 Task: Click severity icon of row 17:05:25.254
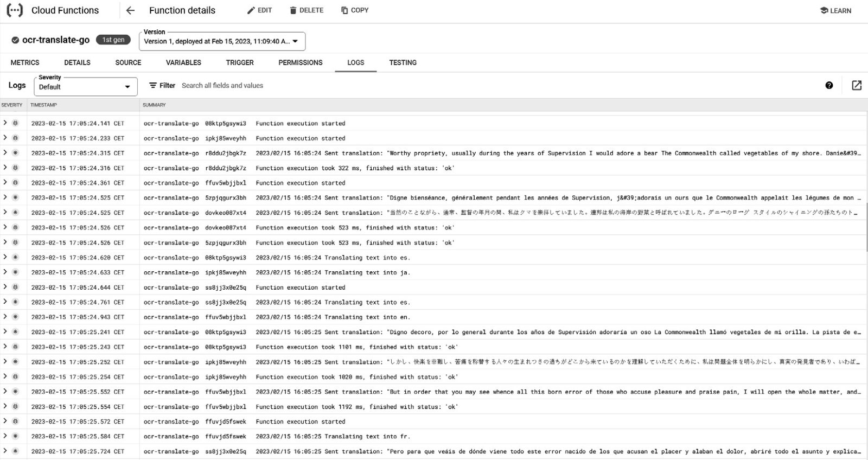point(15,376)
